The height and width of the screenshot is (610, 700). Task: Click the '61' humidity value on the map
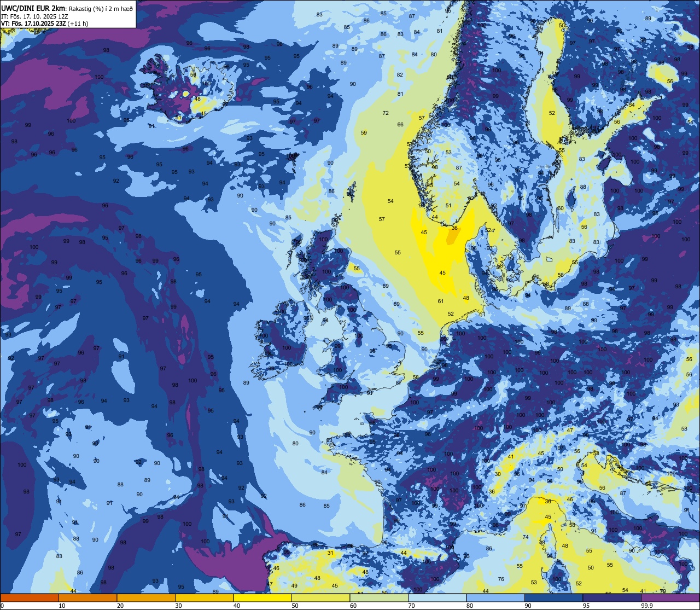(441, 301)
